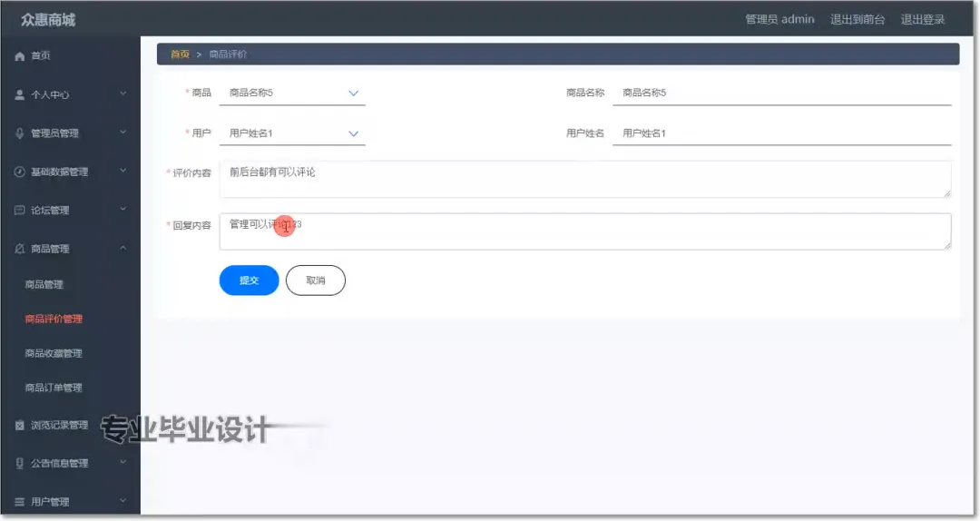Click the 回复内容 resize handle
This screenshot has width=980, height=521.
point(946,246)
